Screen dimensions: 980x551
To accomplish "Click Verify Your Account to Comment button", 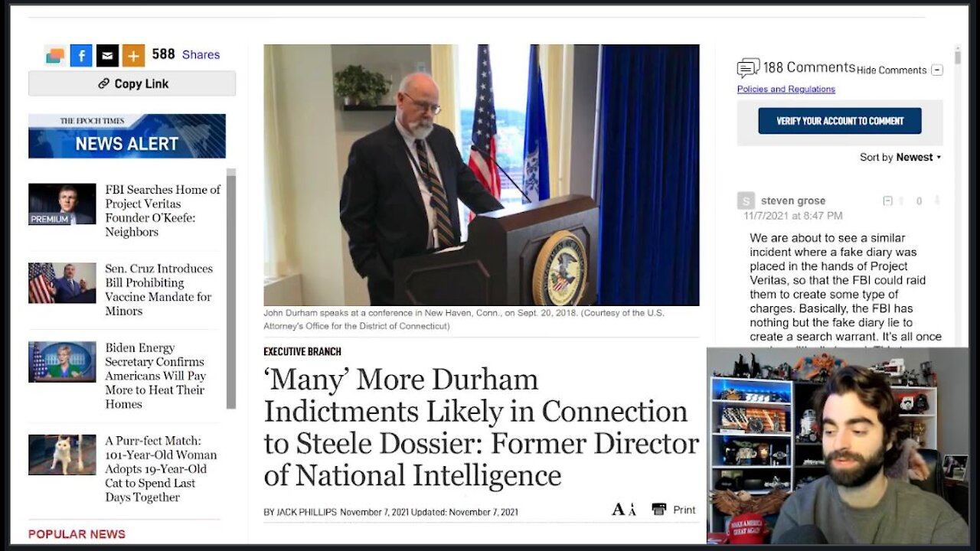I will [840, 121].
